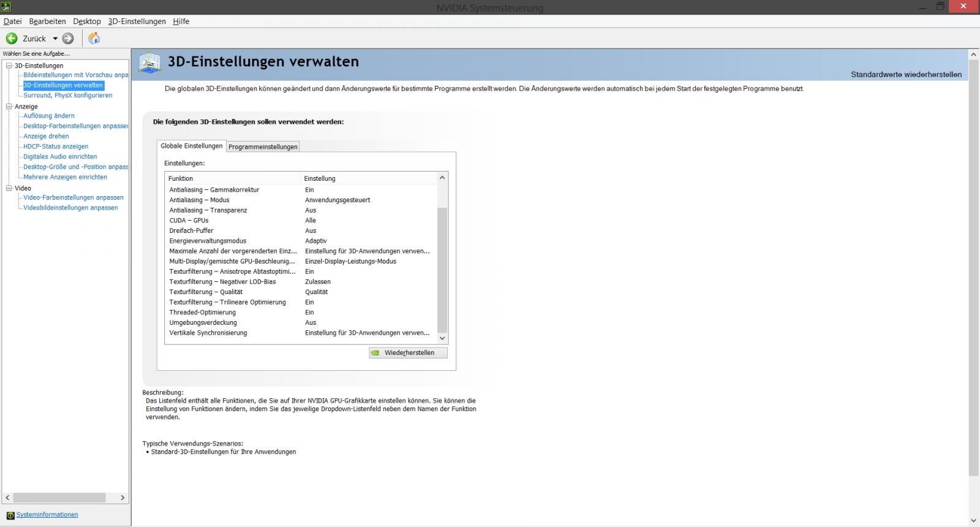The image size is (980, 527).
Task: Select the Antialiasing – Gammakorrektur row
Action: (x=301, y=190)
